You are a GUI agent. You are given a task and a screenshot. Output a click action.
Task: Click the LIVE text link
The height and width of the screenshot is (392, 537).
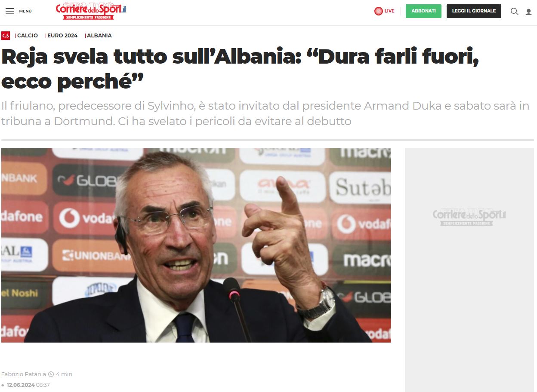coord(389,11)
